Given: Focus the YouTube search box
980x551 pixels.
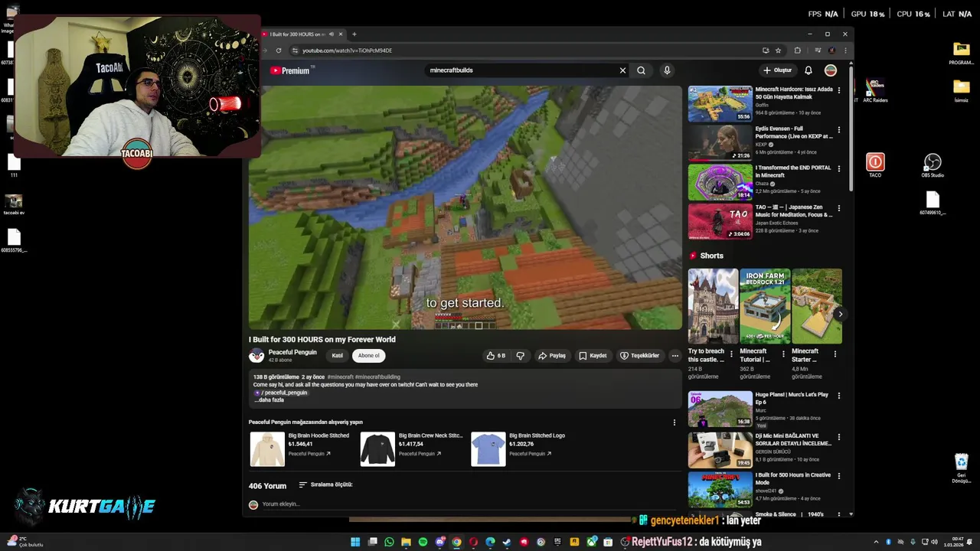Looking at the screenshot, I should point(521,70).
